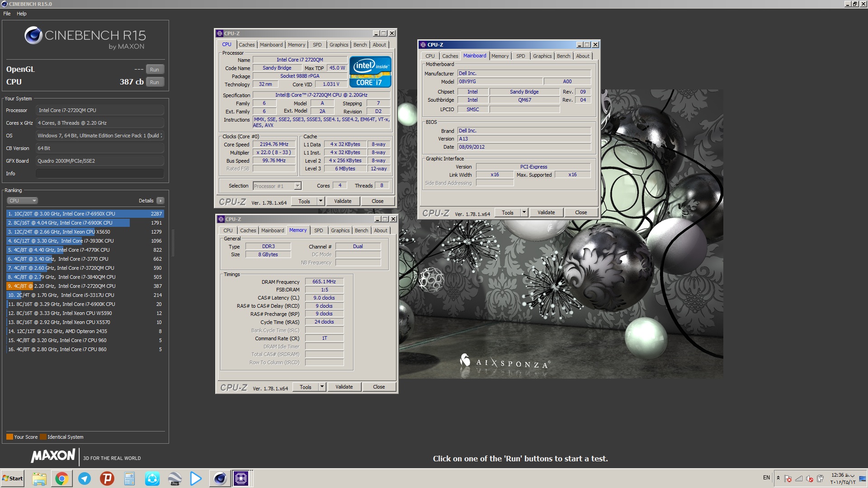
Task: Select Mainboard tab in CPU-Z CPU window
Action: coord(271,45)
